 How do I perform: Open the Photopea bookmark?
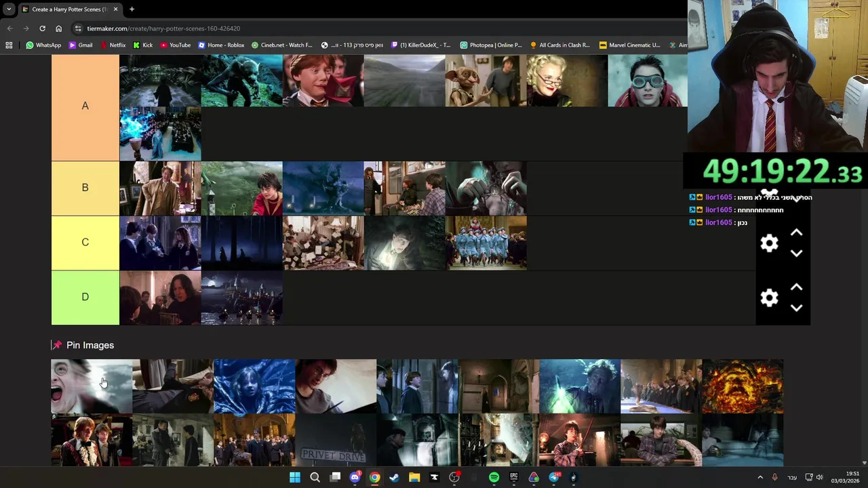point(491,45)
